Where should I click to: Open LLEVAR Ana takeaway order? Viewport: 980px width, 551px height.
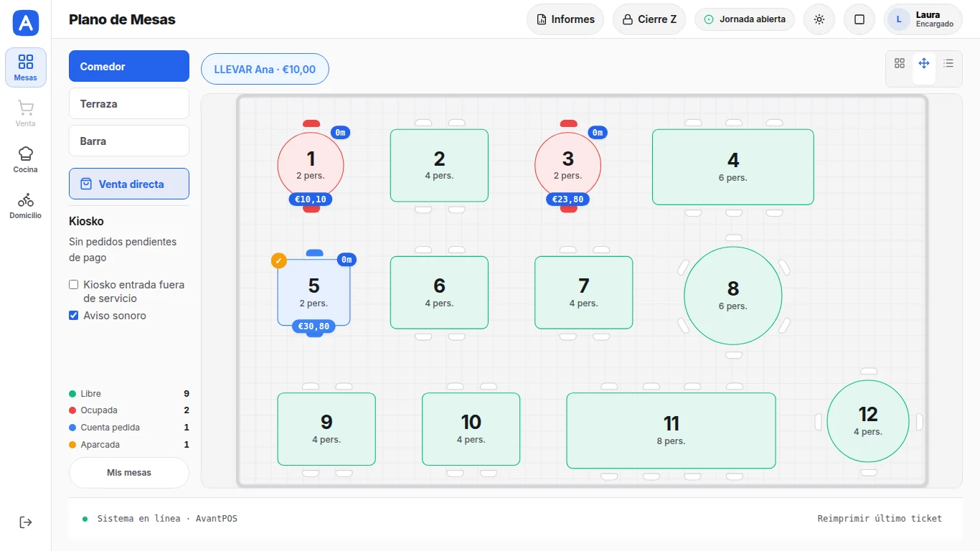coord(265,70)
